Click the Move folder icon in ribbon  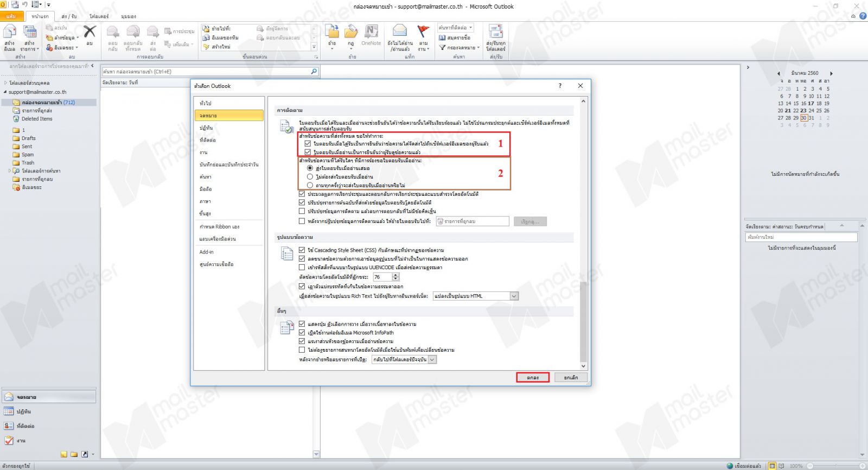coord(332,31)
